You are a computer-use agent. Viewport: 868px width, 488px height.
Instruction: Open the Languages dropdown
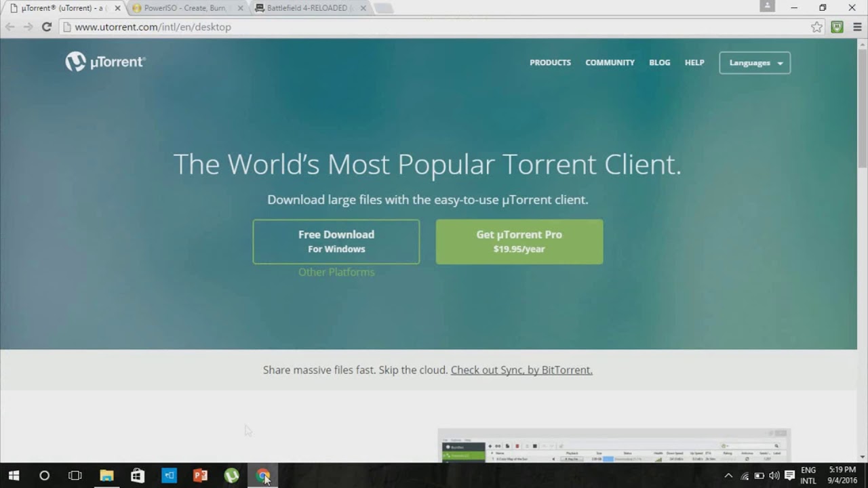click(x=755, y=62)
